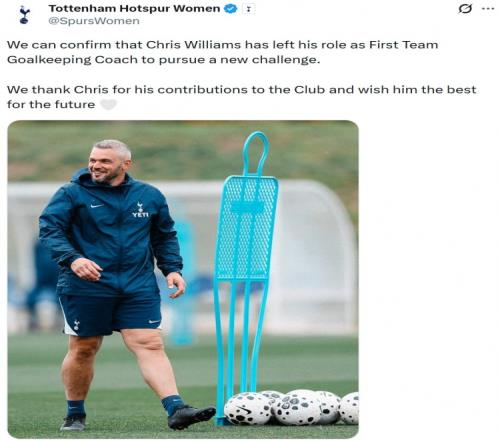The height and width of the screenshot is (440, 500).
Task: Open Grok explain-post icon at top right
Action: [465, 9]
